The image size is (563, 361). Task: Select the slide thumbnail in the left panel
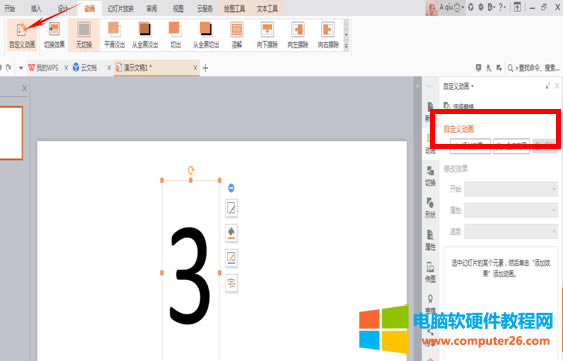click(11, 133)
